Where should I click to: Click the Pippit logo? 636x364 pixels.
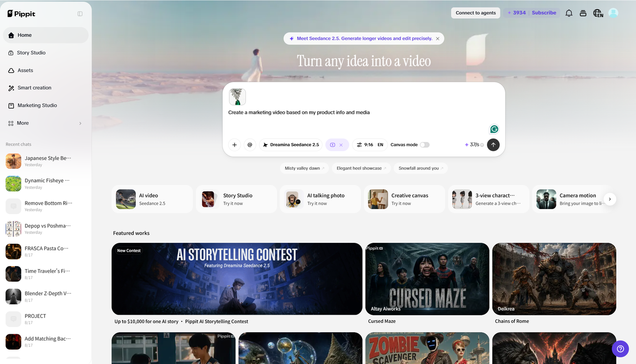pos(21,13)
